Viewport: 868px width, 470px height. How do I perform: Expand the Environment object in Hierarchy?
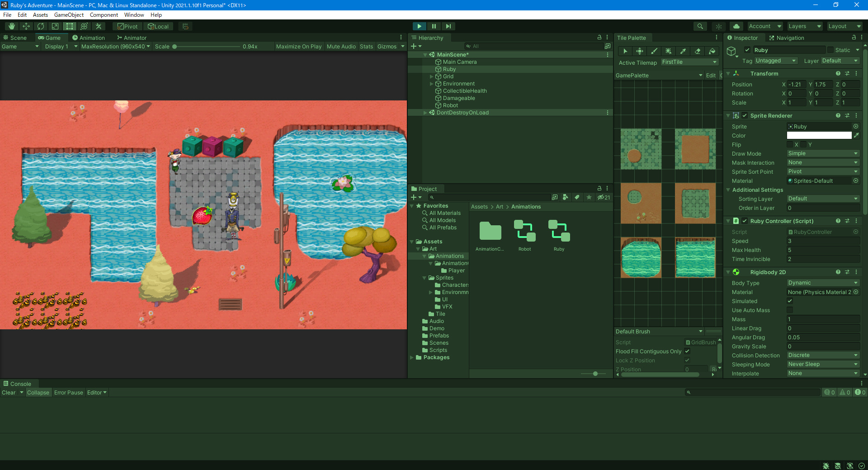click(x=432, y=84)
